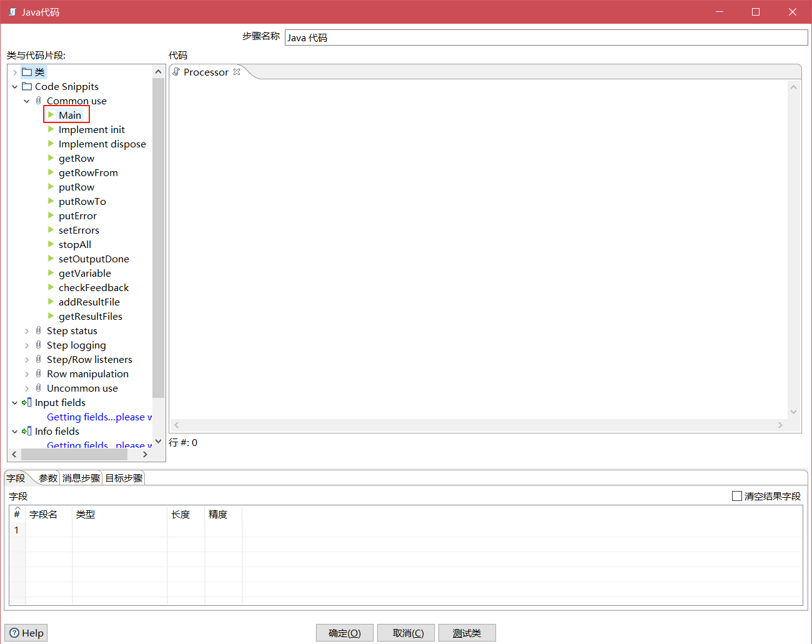
Task: Expand the Step status tree node
Action: click(27, 331)
